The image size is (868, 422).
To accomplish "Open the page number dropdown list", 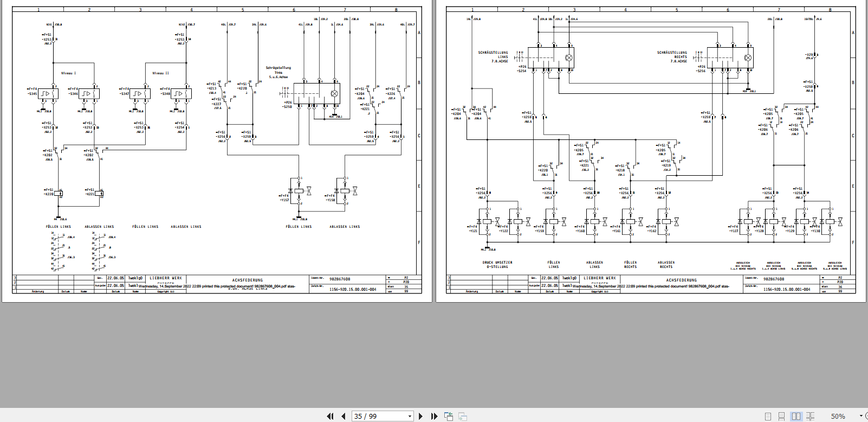I will pyautogui.click(x=410, y=416).
